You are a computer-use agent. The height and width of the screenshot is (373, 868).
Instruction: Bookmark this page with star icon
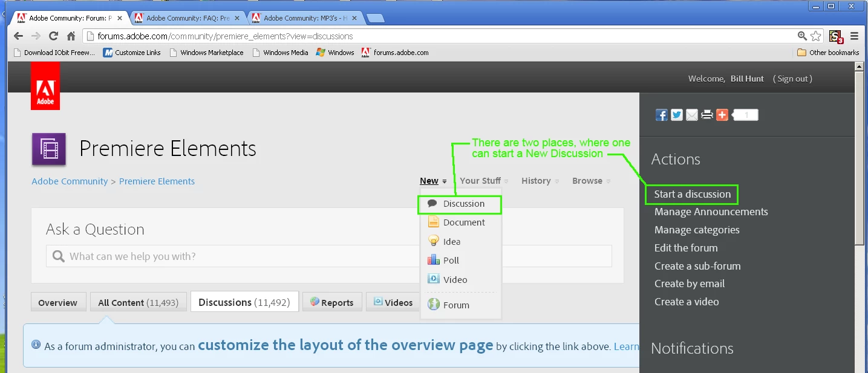coord(816,36)
